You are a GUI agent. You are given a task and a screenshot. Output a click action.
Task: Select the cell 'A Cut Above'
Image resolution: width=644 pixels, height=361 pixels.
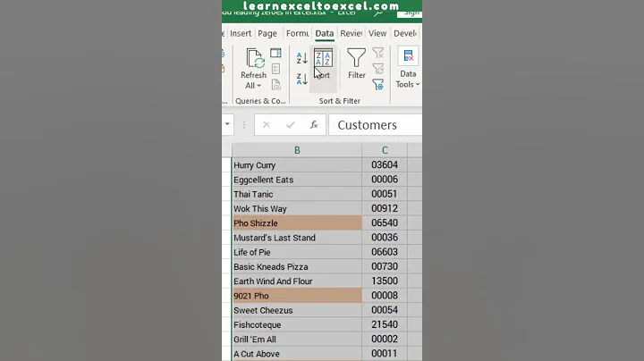(x=297, y=354)
